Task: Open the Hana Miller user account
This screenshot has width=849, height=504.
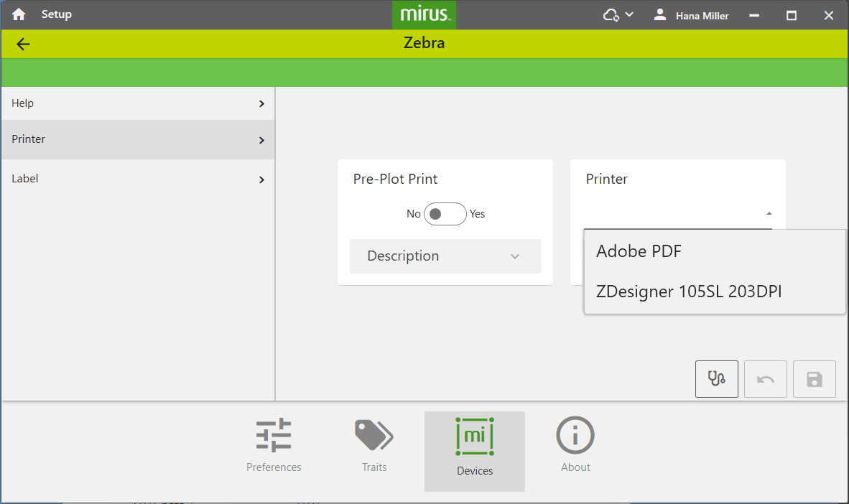Action: coord(691,15)
